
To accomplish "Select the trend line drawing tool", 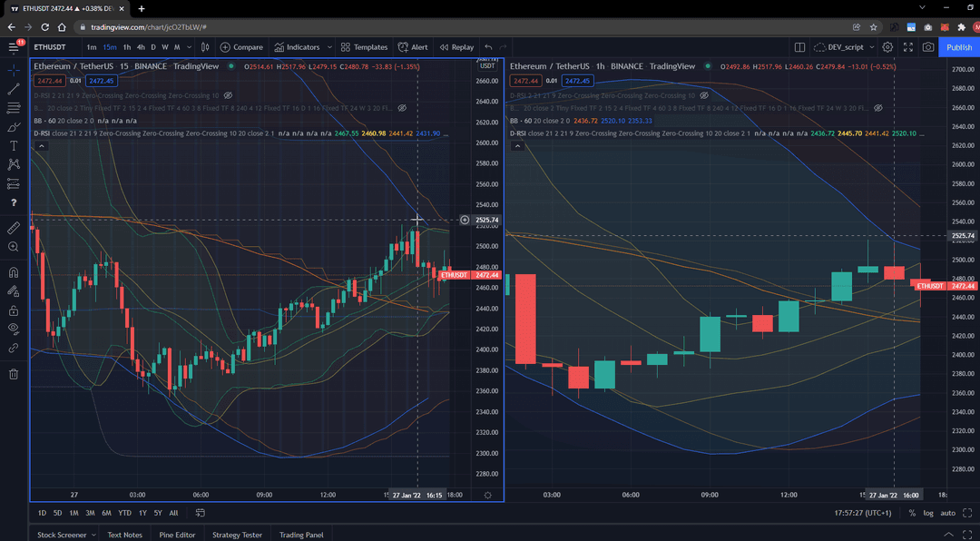I will tap(13, 89).
